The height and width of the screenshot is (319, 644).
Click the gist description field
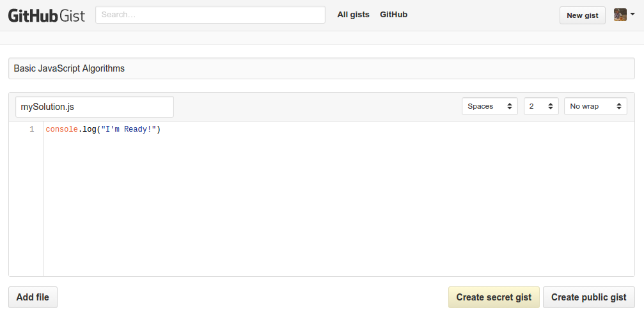321,68
